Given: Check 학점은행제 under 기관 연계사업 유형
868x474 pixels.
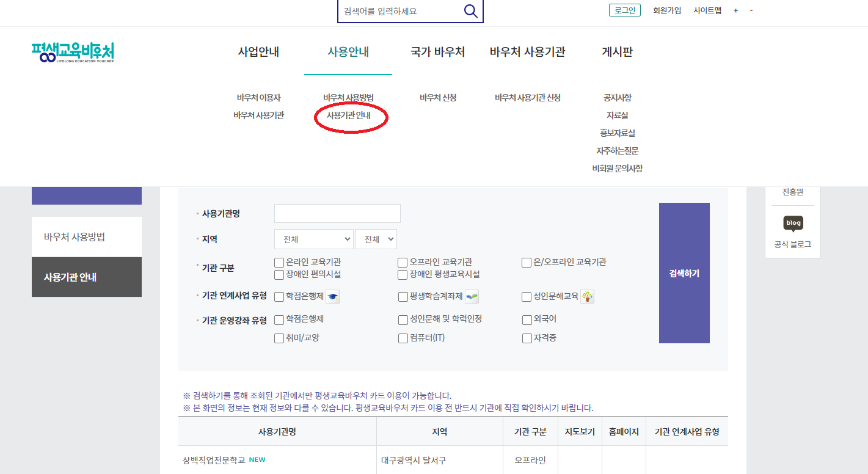Looking at the screenshot, I should (x=279, y=297).
